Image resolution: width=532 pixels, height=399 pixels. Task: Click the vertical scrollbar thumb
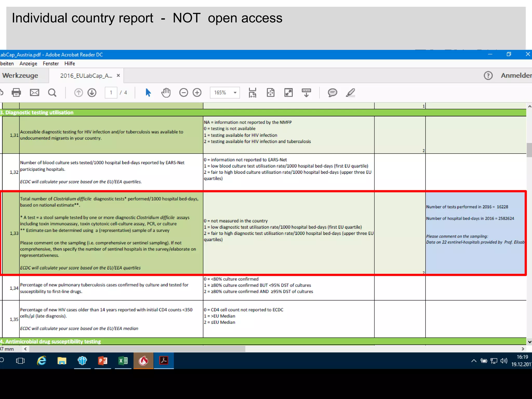pos(529,150)
